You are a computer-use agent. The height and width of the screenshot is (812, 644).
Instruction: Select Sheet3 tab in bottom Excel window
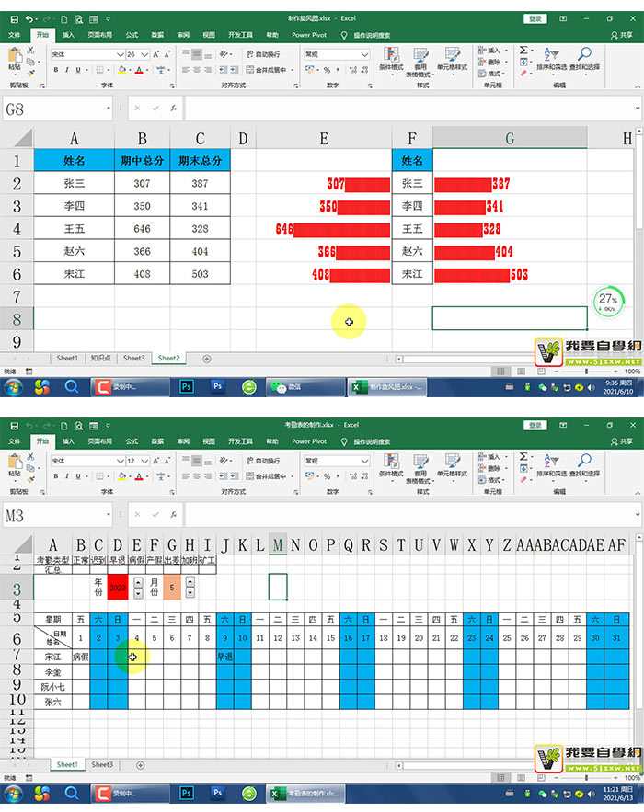point(102,765)
